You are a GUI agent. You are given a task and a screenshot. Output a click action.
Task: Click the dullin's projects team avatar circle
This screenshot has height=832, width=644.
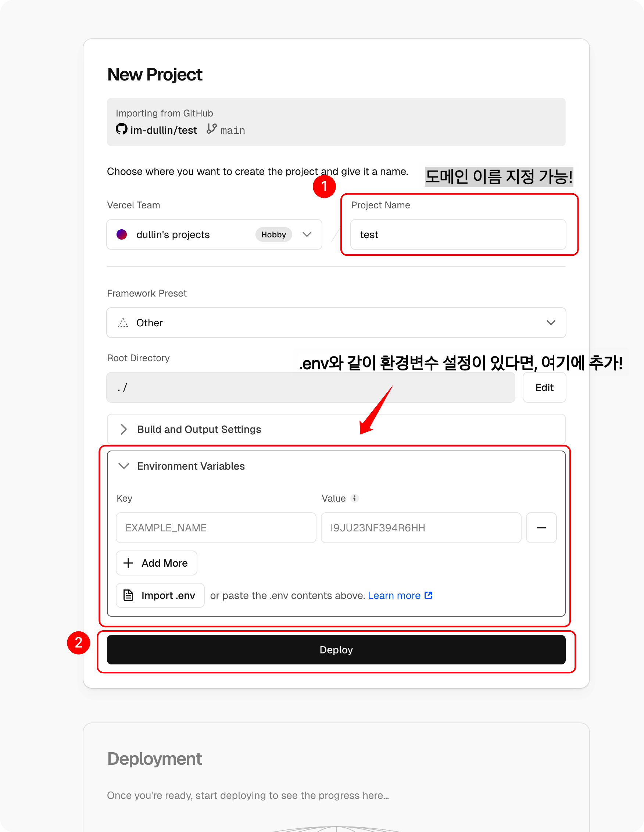(122, 234)
